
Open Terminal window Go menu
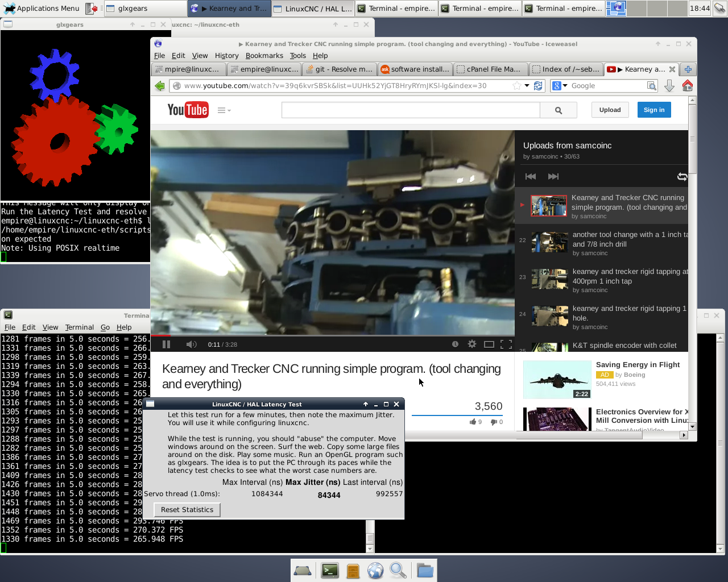point(105,327)
